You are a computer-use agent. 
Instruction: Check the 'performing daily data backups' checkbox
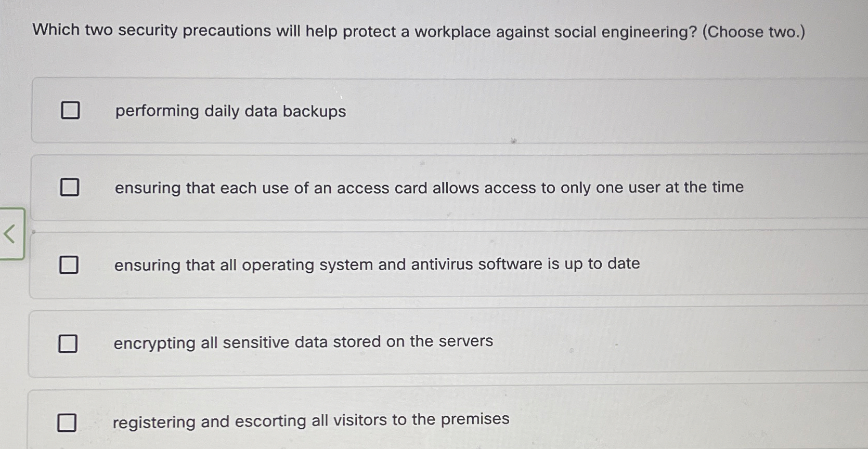pyautogui.click(x=70, y=110)
